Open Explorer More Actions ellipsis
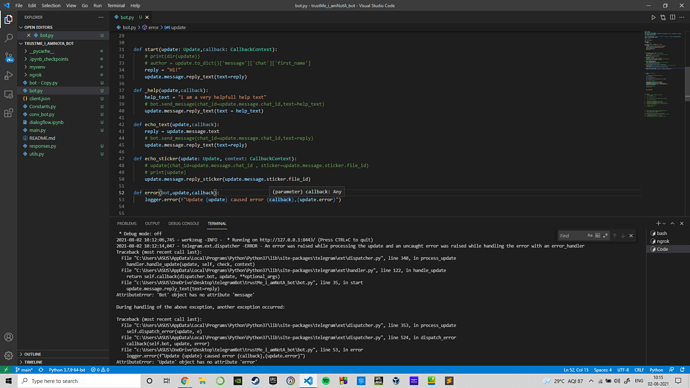This screenshot has width=690, height=388. (x=101, y=17)
